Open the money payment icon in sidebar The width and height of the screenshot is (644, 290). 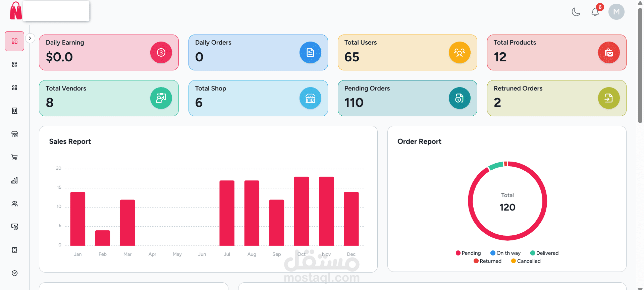14,227
